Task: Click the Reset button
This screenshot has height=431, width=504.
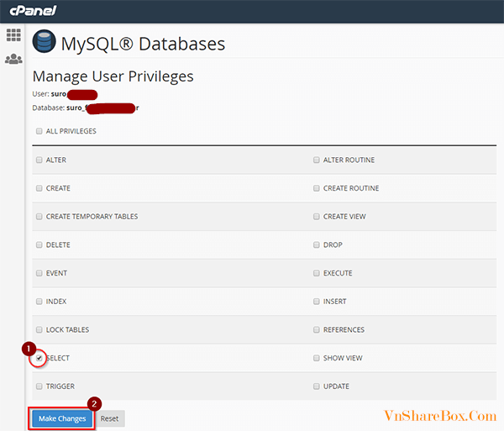Action: tap(110, 418)
